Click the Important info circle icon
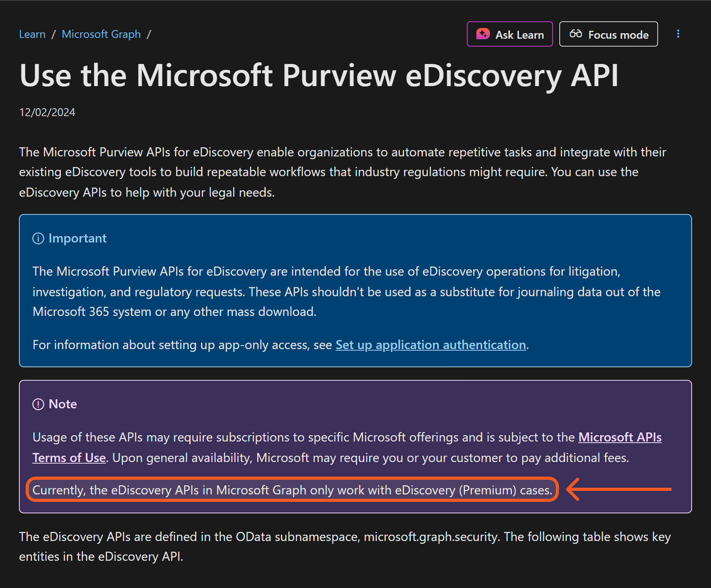Screen dimensions: 711x588 pyautogui.click(x=38, y=239)
